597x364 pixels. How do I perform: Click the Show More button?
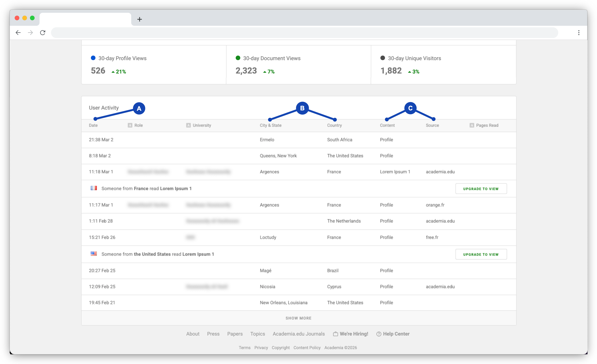click(298, 318)
